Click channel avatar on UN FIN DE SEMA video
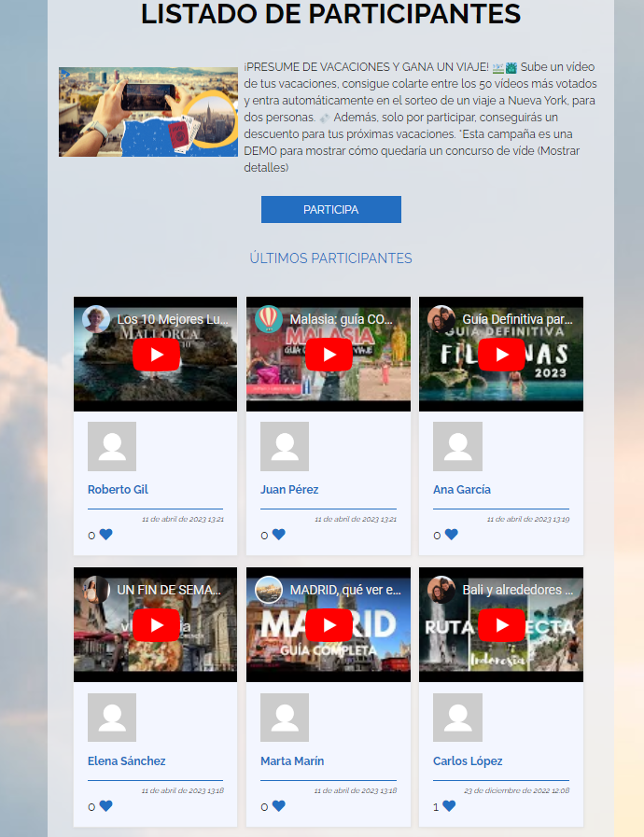The width and height of the screenshot is (644, 837). coord(96,590)
